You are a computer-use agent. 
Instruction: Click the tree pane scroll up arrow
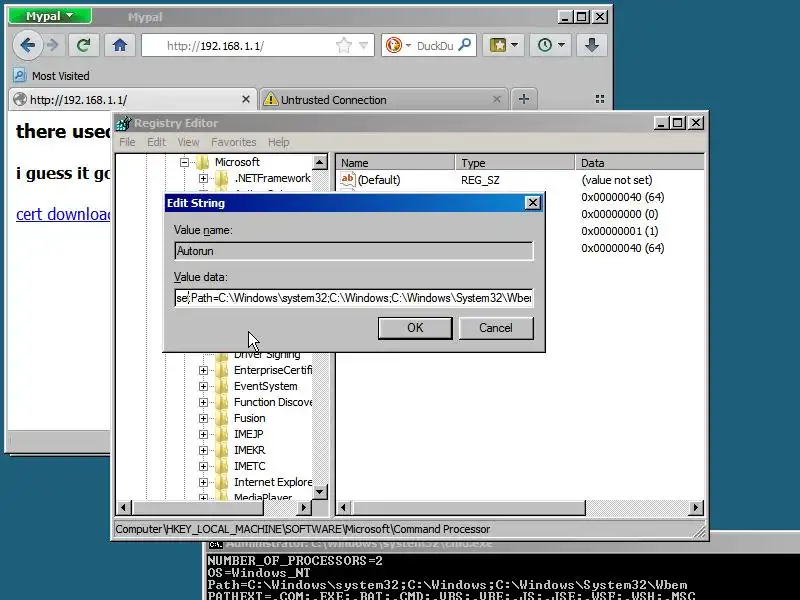click(320, 163)
